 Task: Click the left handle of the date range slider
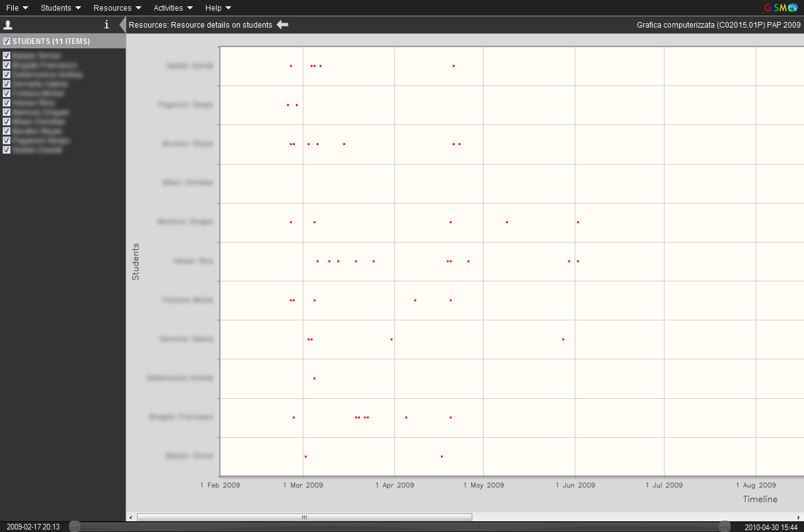coord(75,526)
